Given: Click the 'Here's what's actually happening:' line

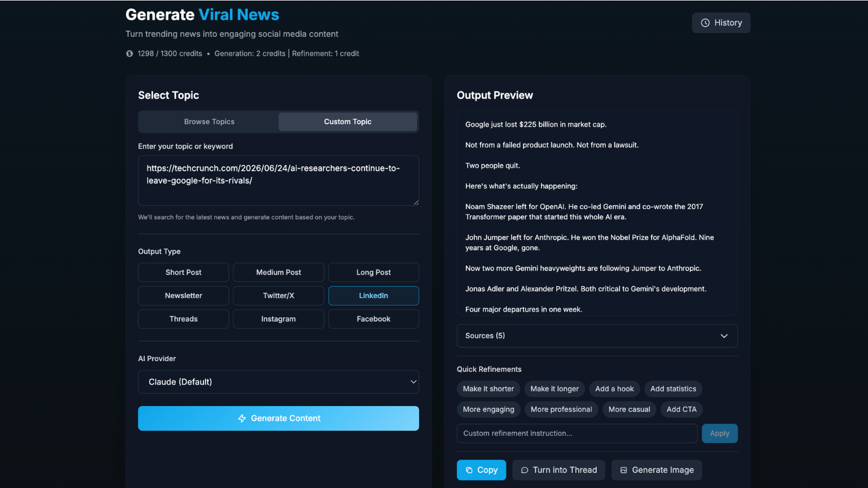Looking at the screenshot, I should pyautogui.click(x=521, y=186).
